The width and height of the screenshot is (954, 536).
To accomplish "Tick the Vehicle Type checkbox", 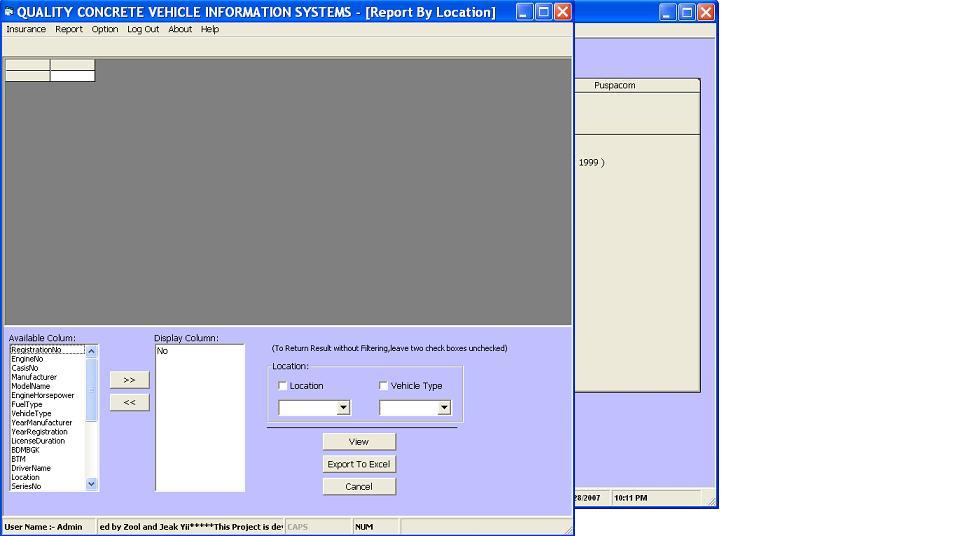I will (x=384, y=386).
